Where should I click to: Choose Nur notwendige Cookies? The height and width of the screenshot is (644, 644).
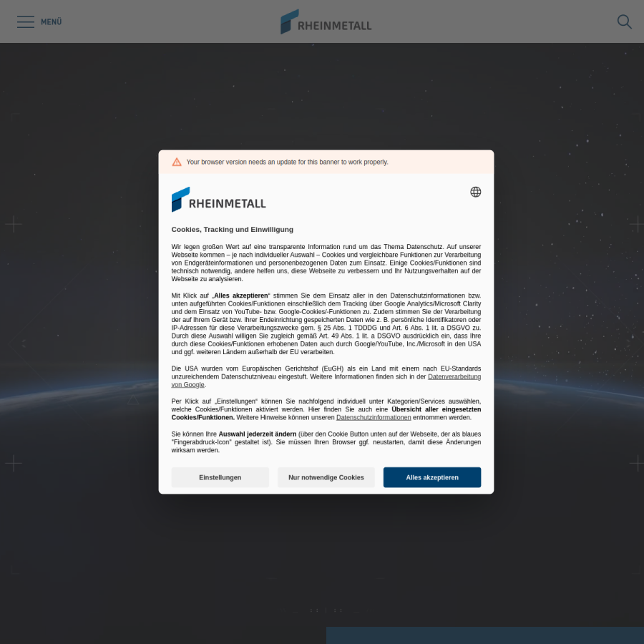pyautogui.click(x=326, y=477)
